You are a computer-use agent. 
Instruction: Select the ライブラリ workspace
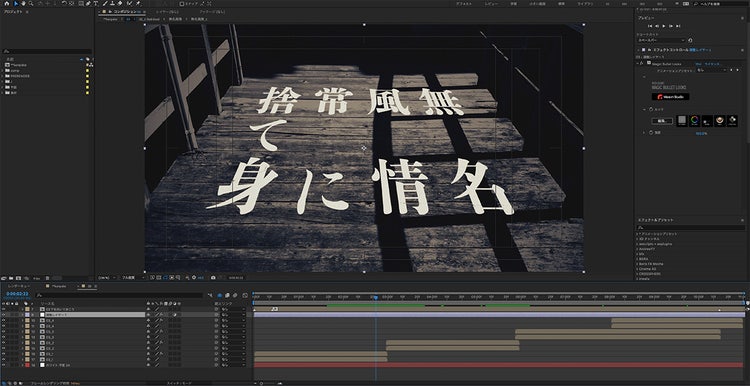[x=585, y=3]
